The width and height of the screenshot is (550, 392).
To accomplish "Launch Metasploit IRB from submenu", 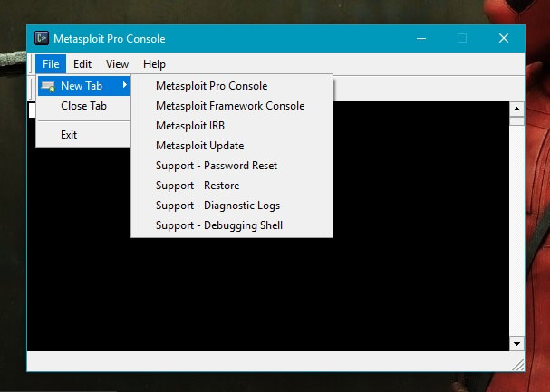I will click(x=232, y=126).
